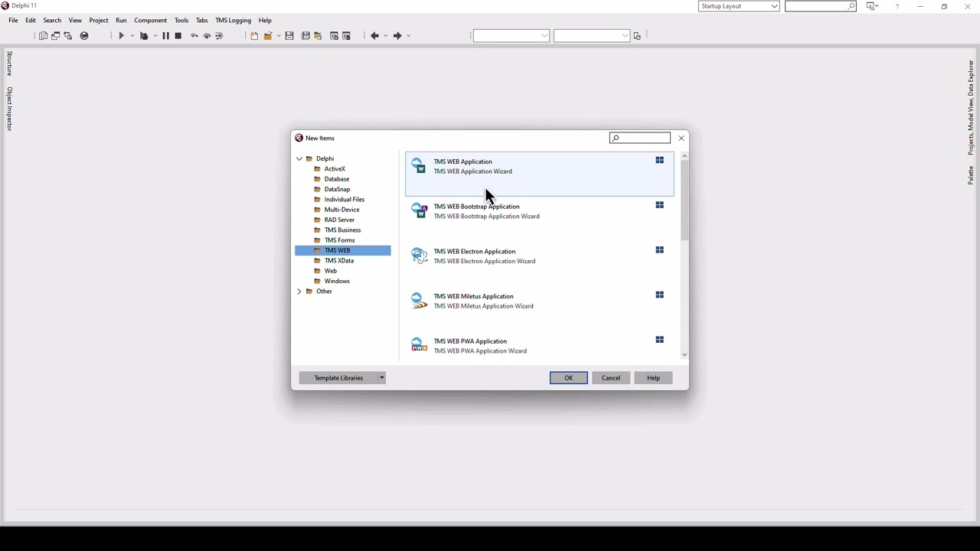This screenshot has height=551, width=980.
Task: Open the Palette side tab
Action: 970,175
